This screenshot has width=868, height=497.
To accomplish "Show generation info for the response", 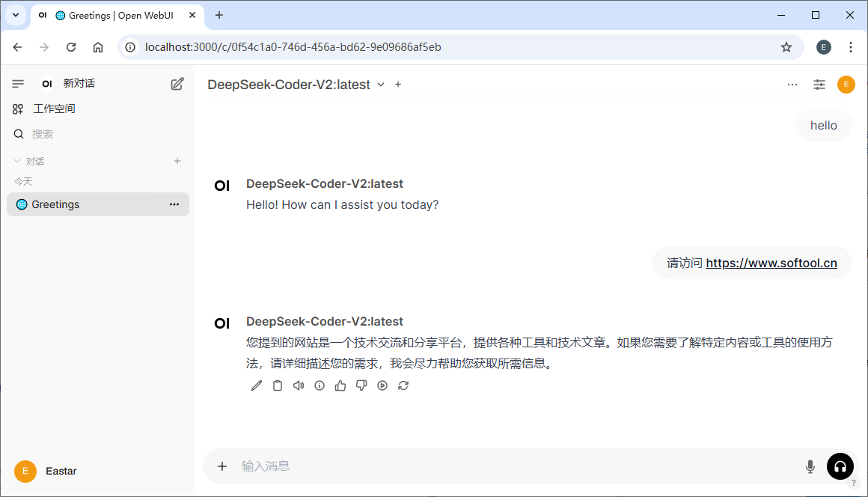I will coord(320,385).
